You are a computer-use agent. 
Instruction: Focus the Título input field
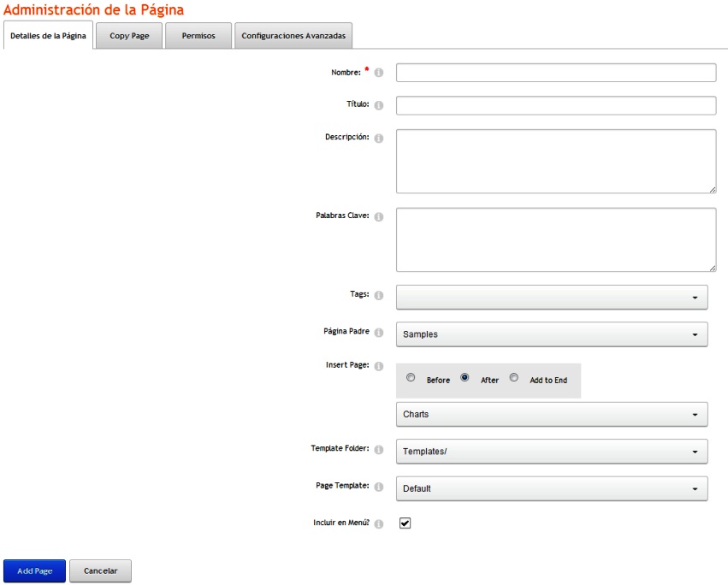[x=556, y=105]
